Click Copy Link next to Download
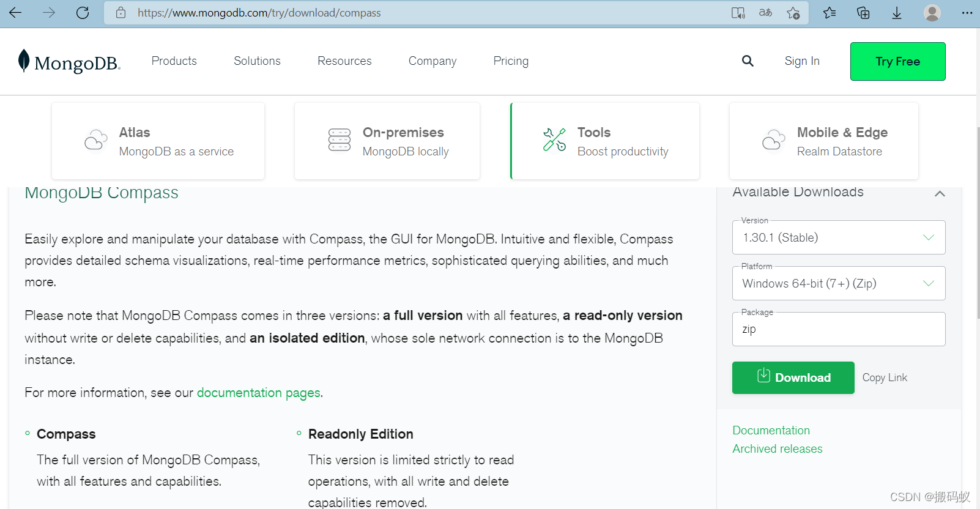This screenshot has height=509, width=980. [x=885, y=377]
